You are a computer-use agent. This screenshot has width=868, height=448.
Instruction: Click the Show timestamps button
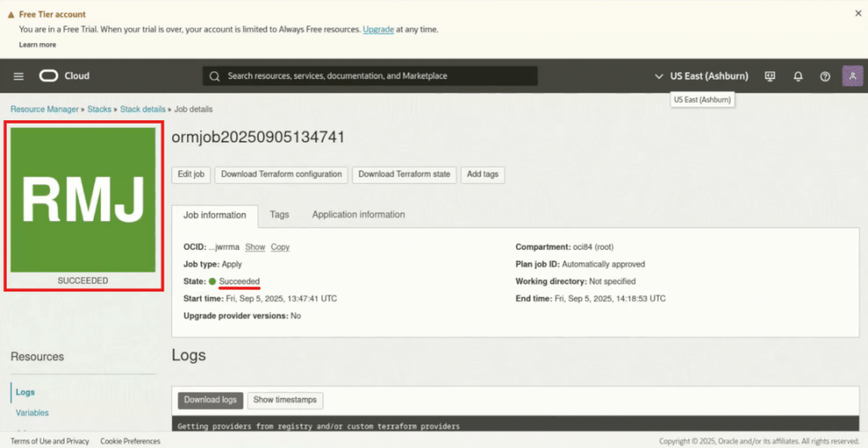285,400
